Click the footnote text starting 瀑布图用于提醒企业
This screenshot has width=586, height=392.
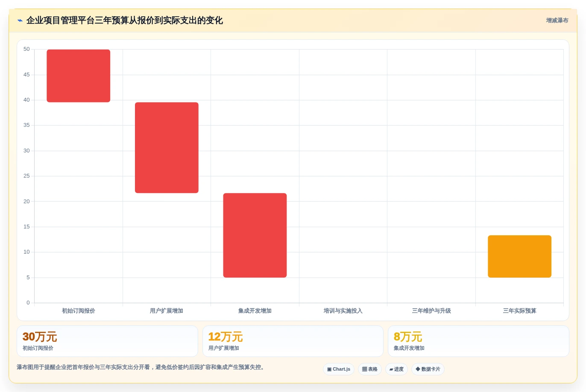coord(141,367)
